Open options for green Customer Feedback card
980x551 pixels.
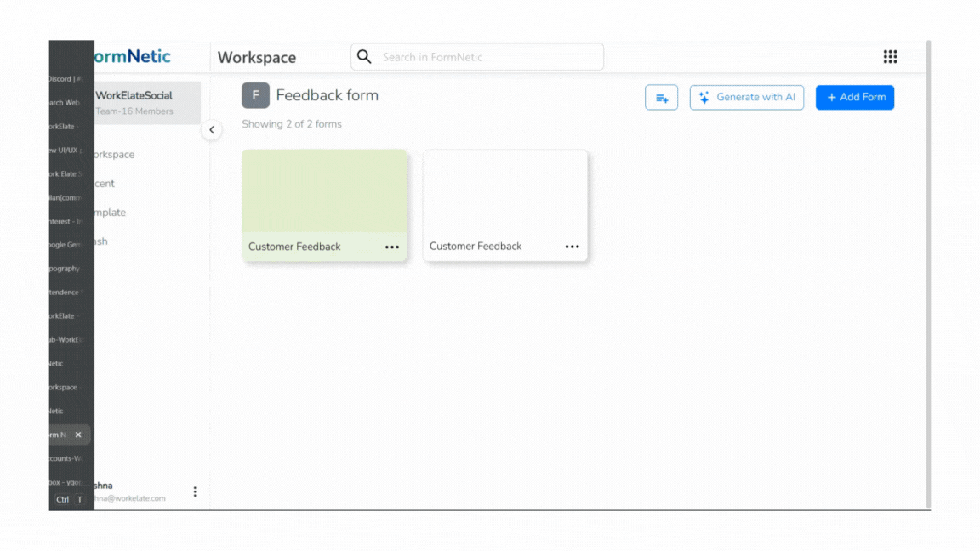pos(391,247)
